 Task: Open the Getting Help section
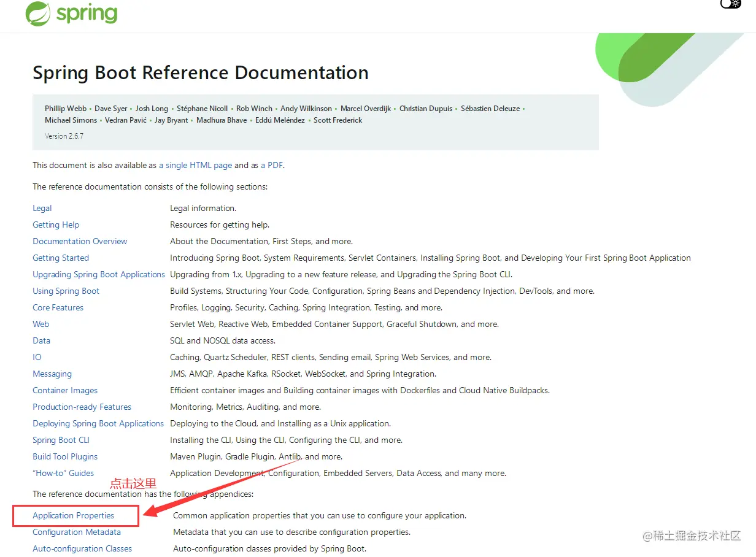tap(56, 225)
